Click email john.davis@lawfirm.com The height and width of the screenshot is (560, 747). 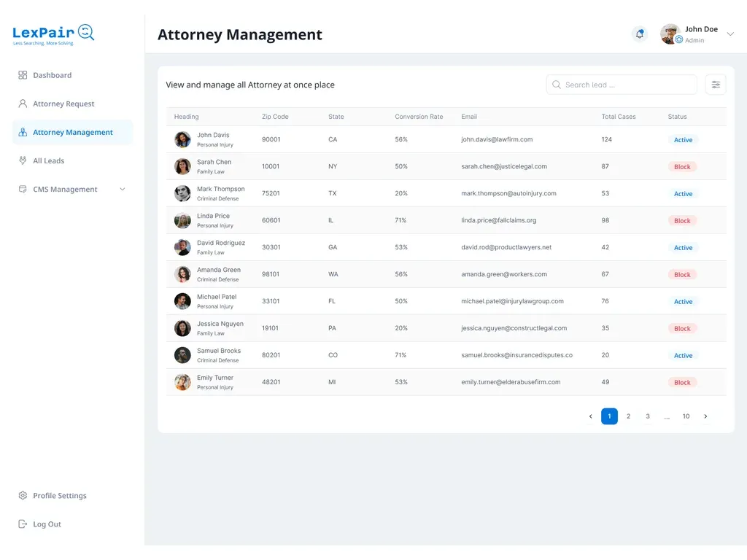point(497,139)
